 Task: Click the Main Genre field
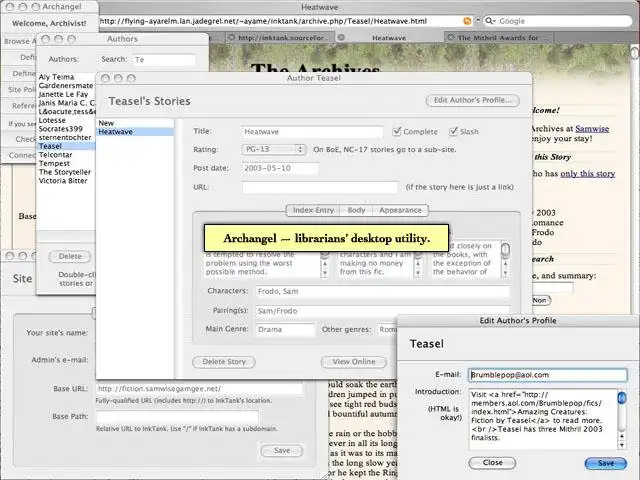coord(285,329)
